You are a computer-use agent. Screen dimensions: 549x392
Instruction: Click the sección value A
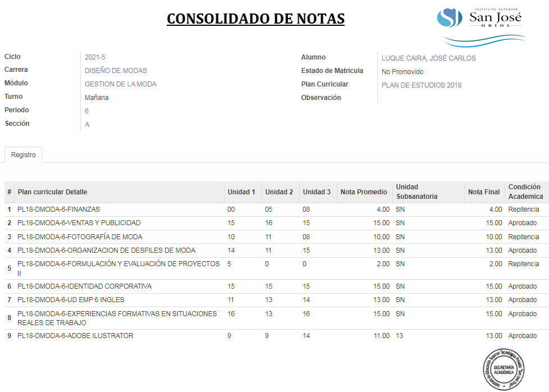pos(87,124)
